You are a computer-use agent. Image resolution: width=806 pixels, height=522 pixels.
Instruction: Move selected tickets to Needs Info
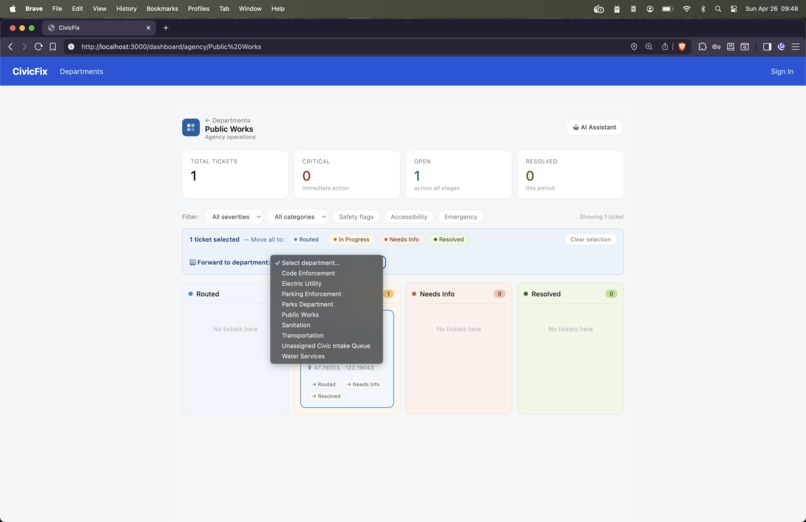coord(401,239)
